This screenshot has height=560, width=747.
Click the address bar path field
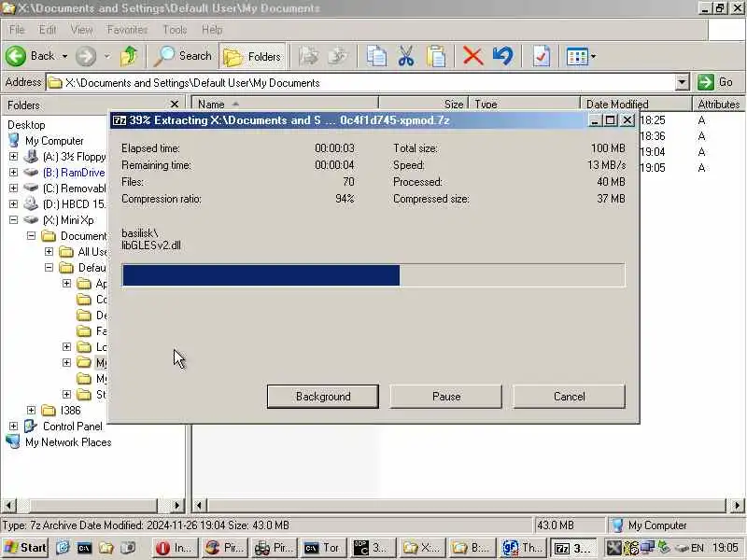pos(360,82)
